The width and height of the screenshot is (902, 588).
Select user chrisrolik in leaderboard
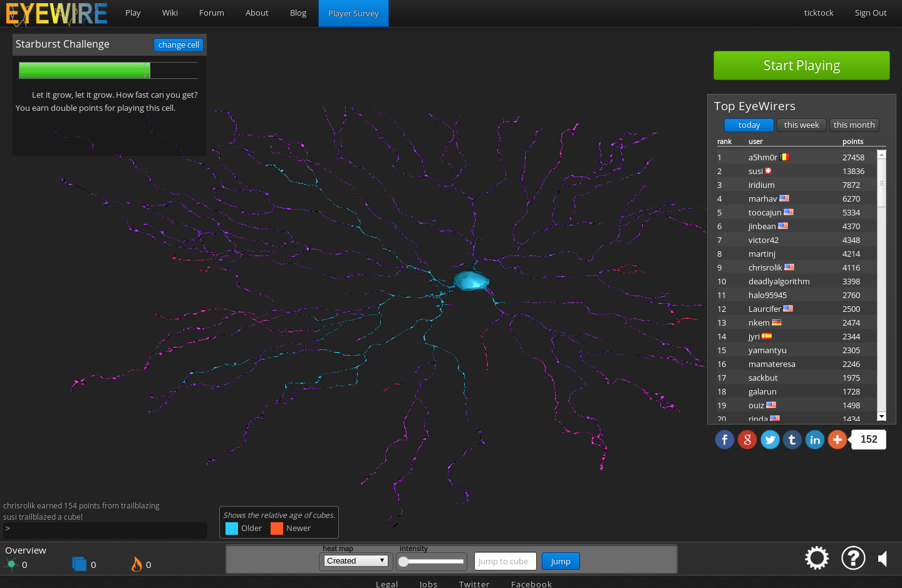click(x=765, y=268)
